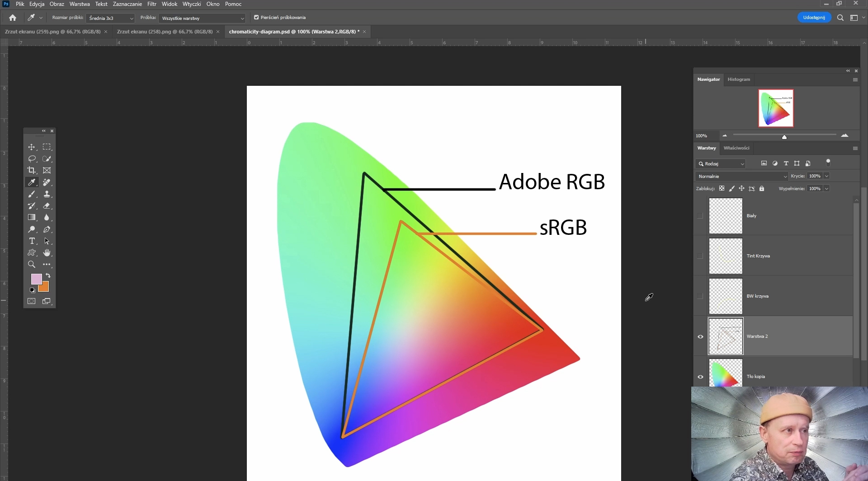The height and width of the screenshot is (481, 868).
Task: Select the Custom Shape tool
Action: click(x=32, y=253)
